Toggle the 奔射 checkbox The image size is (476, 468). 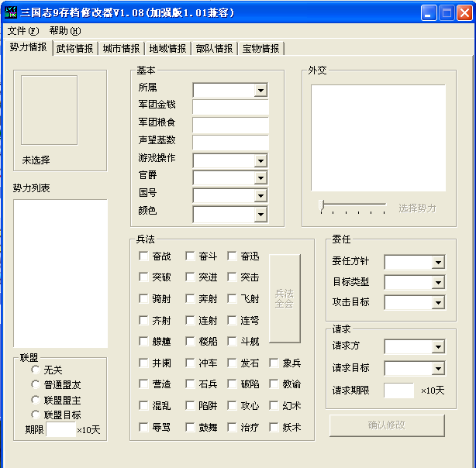(x=190, y=298)
